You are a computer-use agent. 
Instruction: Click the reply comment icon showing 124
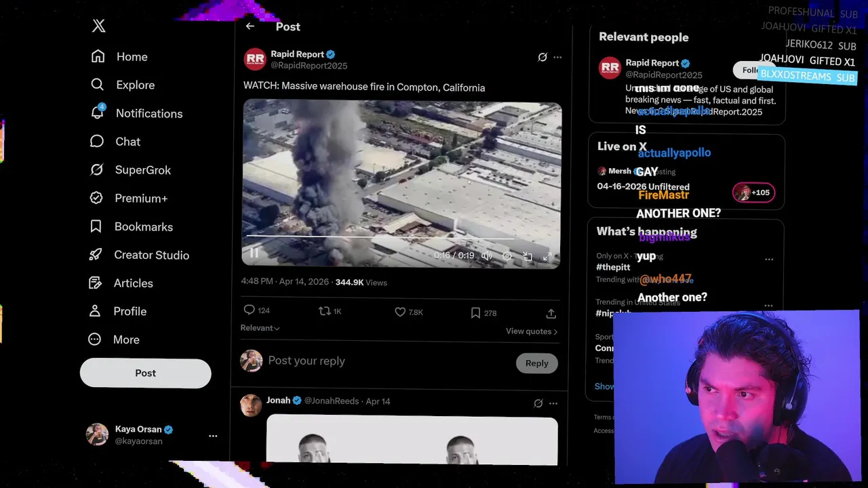click(x=250, y=310)
